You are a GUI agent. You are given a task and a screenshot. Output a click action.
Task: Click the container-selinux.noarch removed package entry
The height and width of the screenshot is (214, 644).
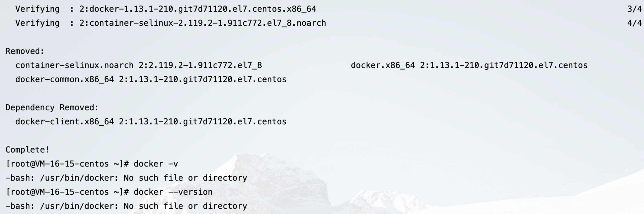139,65
